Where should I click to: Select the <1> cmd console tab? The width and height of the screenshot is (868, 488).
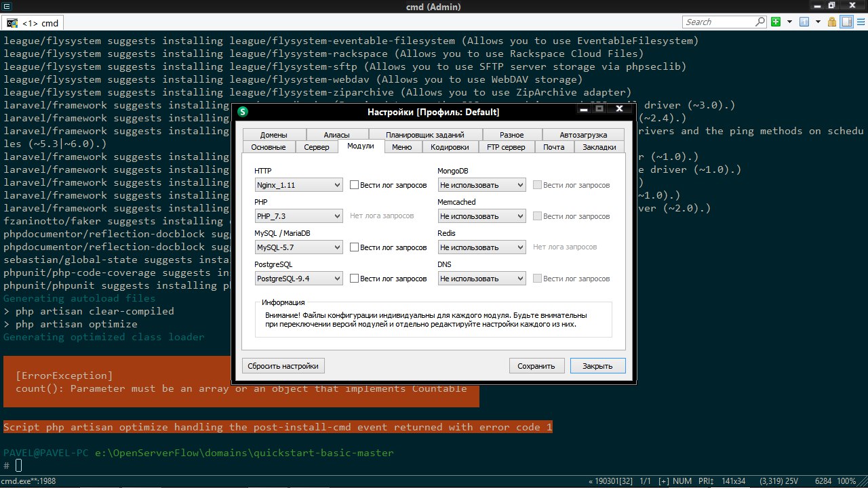tap(33, 23)
